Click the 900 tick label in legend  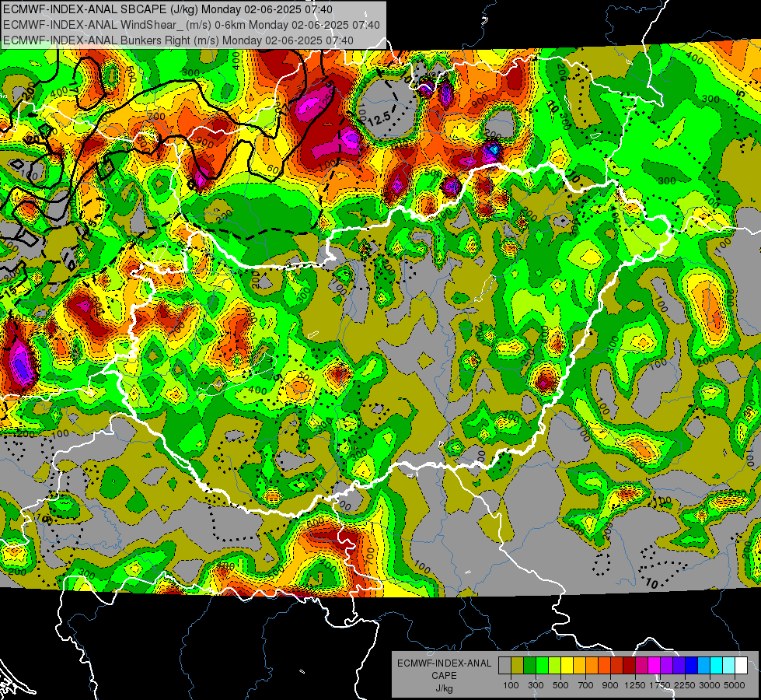[x=610, y=685]
